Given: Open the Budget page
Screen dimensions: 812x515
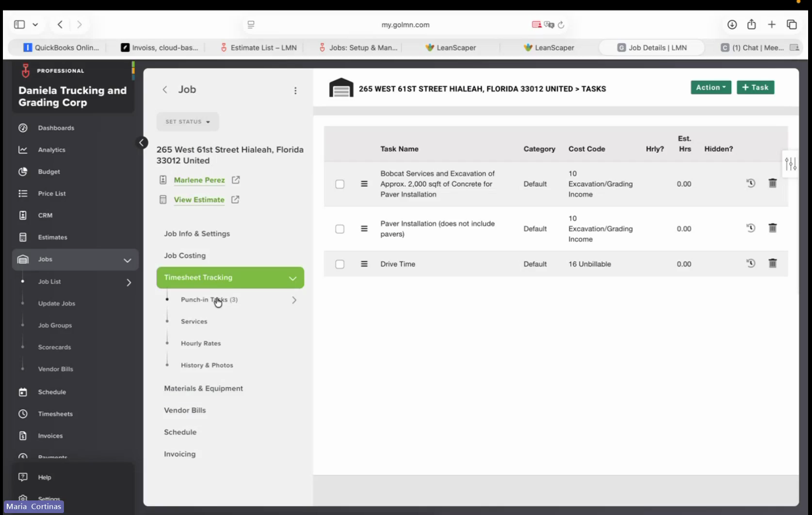Looking at the screenshot, I should tap(49, 172).
